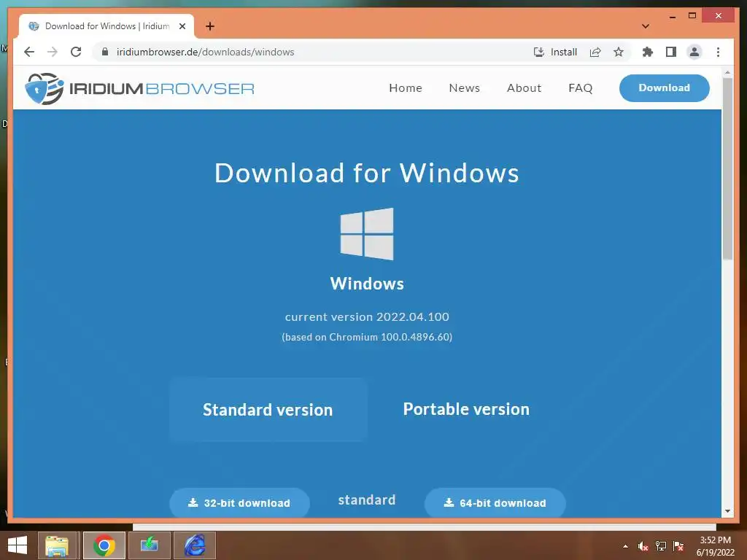Image resolution: width=747 pixels, height=560 pixels.
Task: Click the large Windows logo image
Action: 367,234
